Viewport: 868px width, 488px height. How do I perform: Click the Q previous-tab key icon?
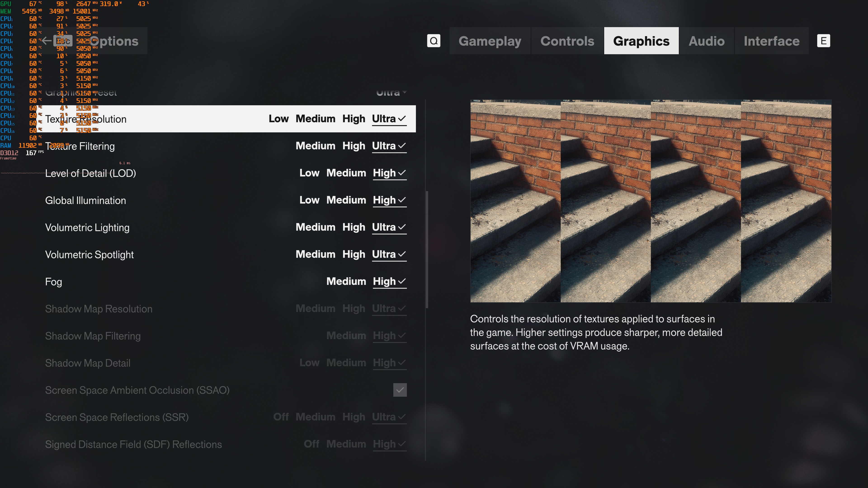coord(434,41)
